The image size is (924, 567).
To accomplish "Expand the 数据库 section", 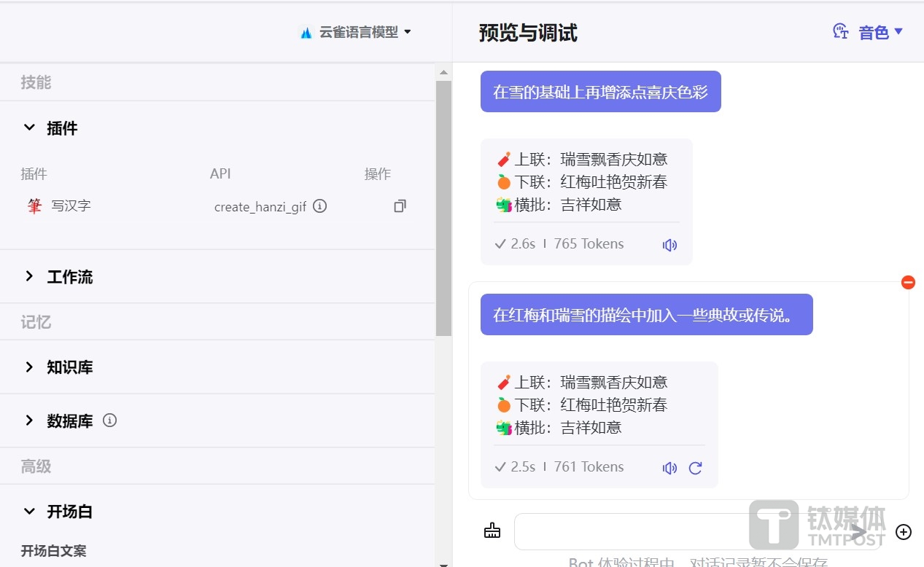I will (29, 421).
